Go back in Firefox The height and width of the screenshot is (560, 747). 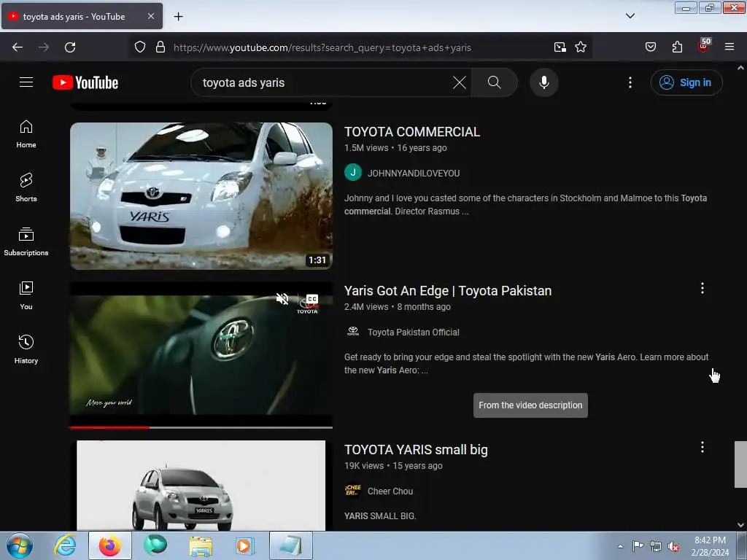(18, 47)
